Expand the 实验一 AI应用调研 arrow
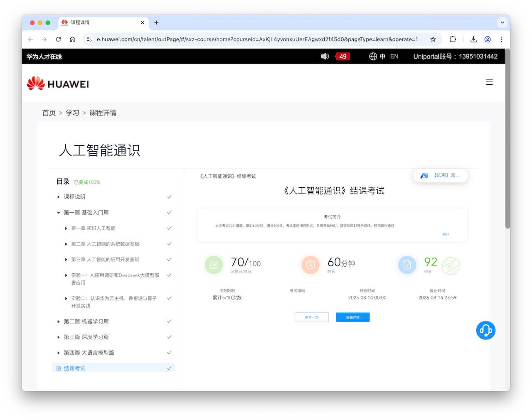Viewport: 532px width, 420px height. tap(66, 275)
